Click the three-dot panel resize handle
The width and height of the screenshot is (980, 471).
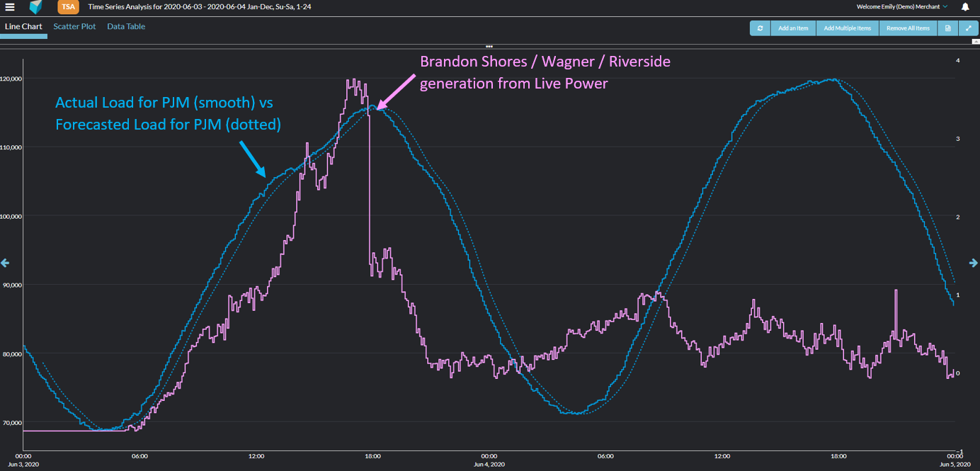coord(489,46)
